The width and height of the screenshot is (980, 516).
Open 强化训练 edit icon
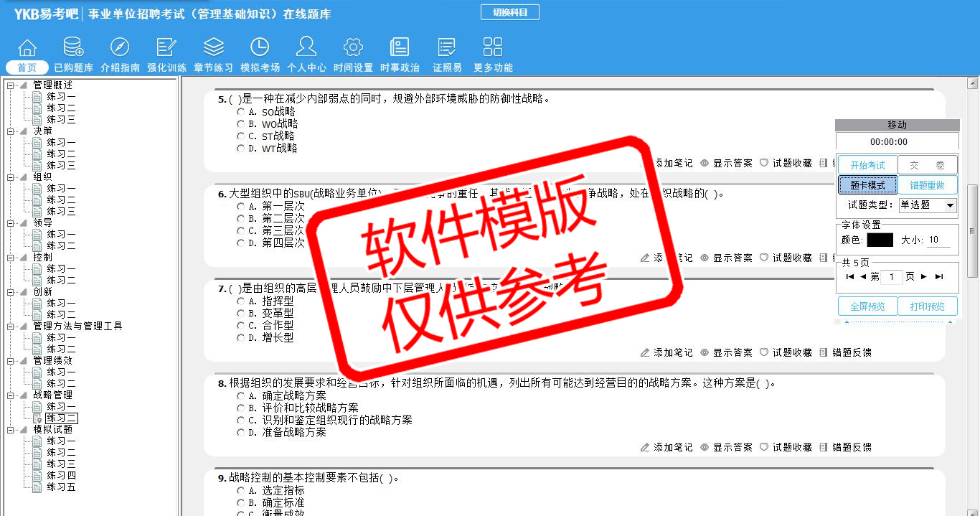click(x=166, y=48)
